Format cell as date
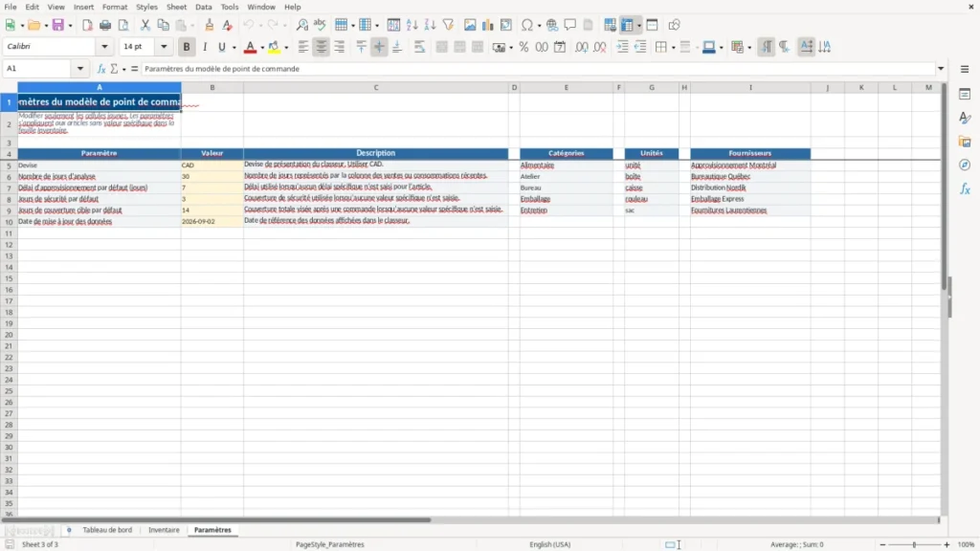This screenshot has width=980, height=551. (560, 47)
